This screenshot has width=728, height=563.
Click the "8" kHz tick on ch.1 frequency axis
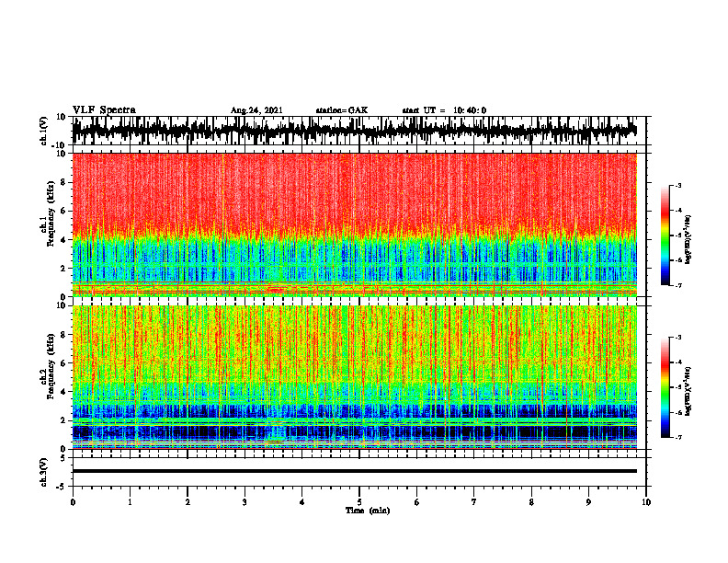click(63, 182)
